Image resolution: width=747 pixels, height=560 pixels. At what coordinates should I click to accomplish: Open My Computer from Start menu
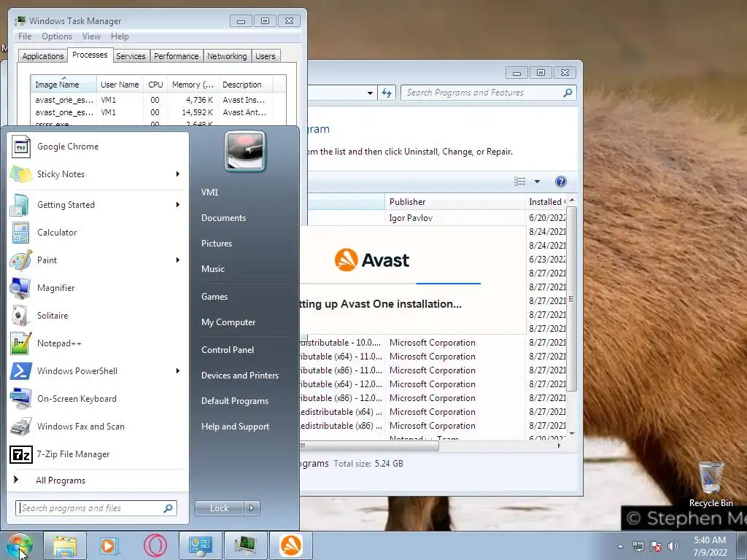coord(228,322)
